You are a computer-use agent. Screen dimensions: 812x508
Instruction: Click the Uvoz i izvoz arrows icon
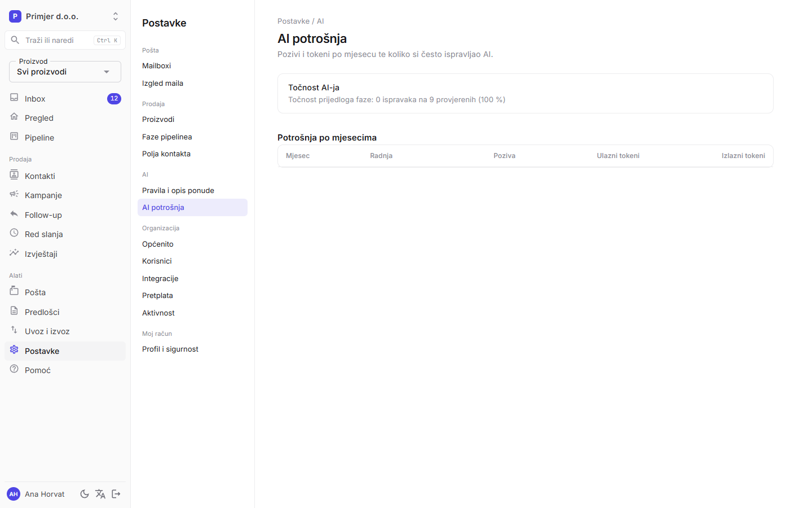click(x=14, y=330)
